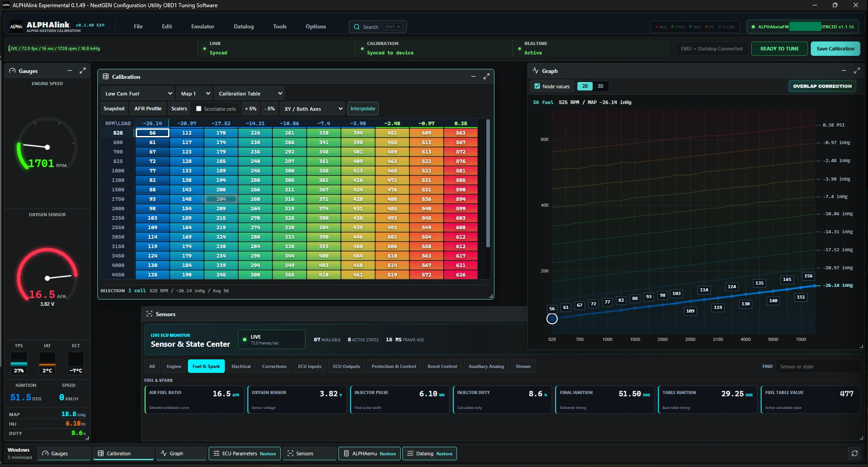Screen dimensions: 868x467
Task: Switch the graph to 2D view
Action: click(585, 86)
